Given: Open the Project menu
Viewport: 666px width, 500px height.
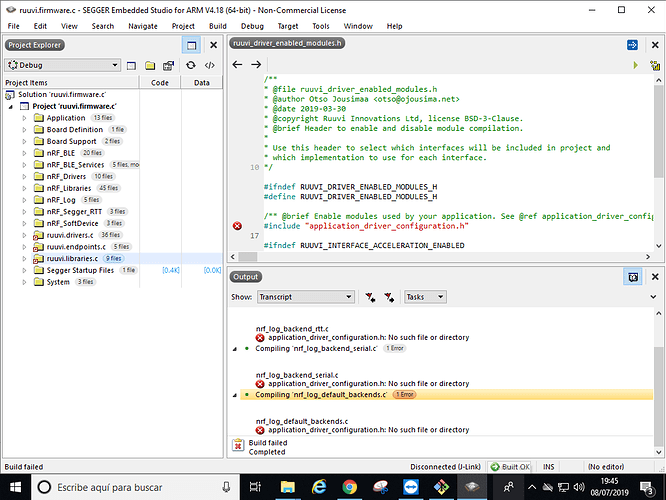Looking at the screenshot, I should pos(183,26).
